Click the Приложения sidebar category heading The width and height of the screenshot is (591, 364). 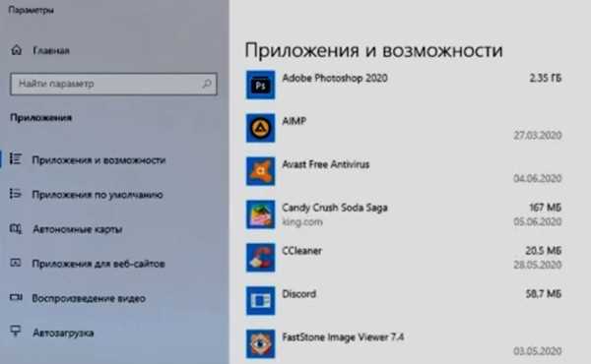point(40,118)
